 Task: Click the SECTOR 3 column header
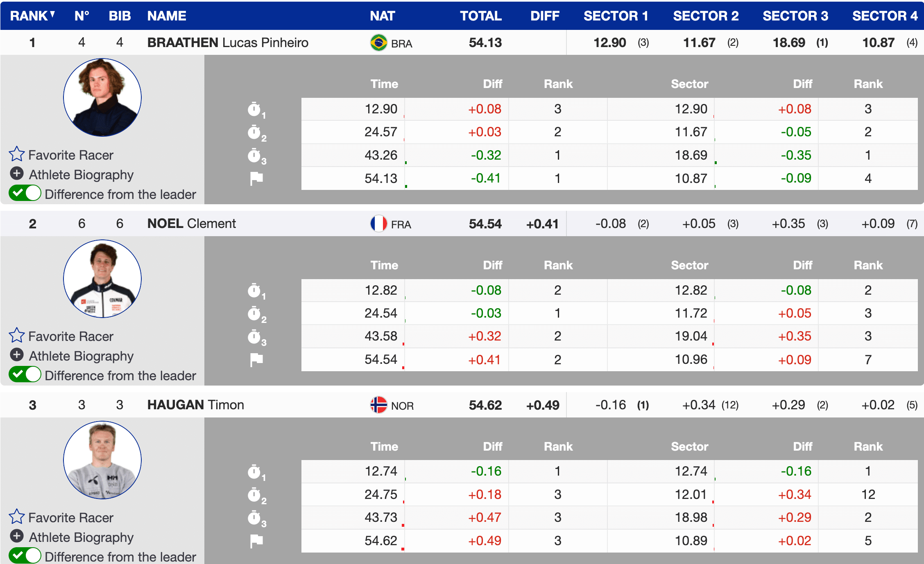[x=795, y=16]
